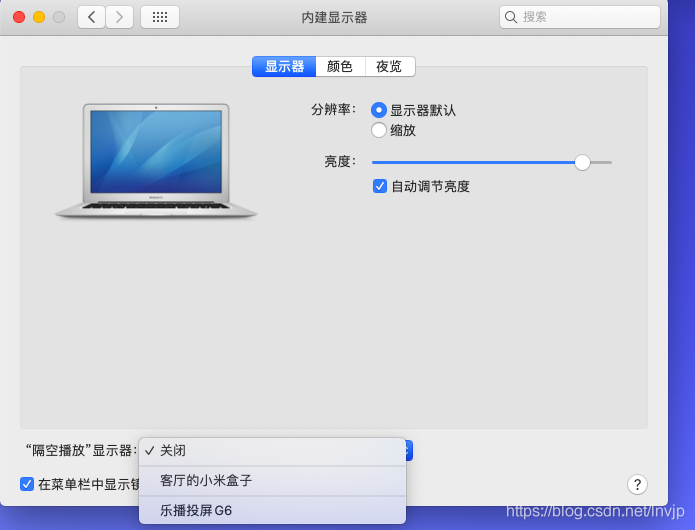Choose 关闭 in the AirPlay menu
This screenshot has width=695, height=530.
(273, 451)
